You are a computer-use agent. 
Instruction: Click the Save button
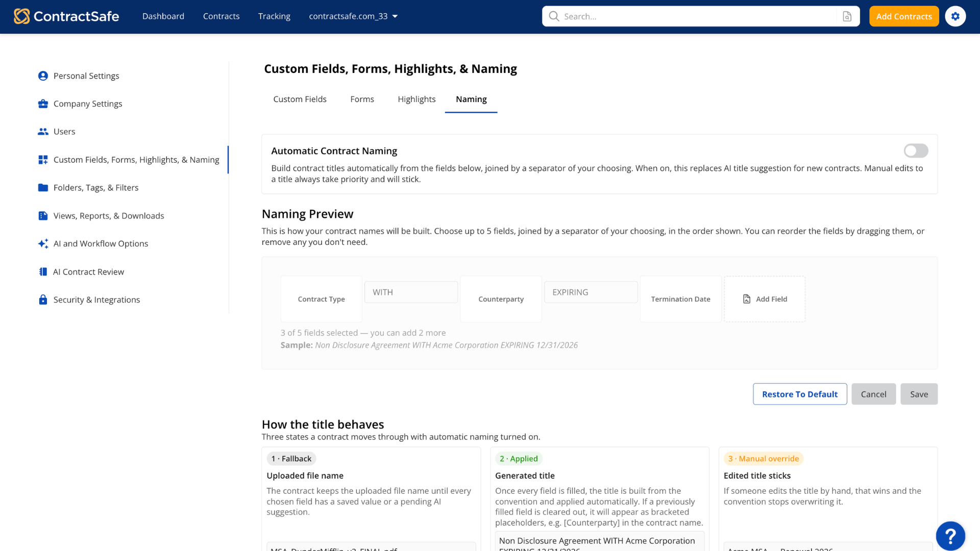(x=919, y=394)
